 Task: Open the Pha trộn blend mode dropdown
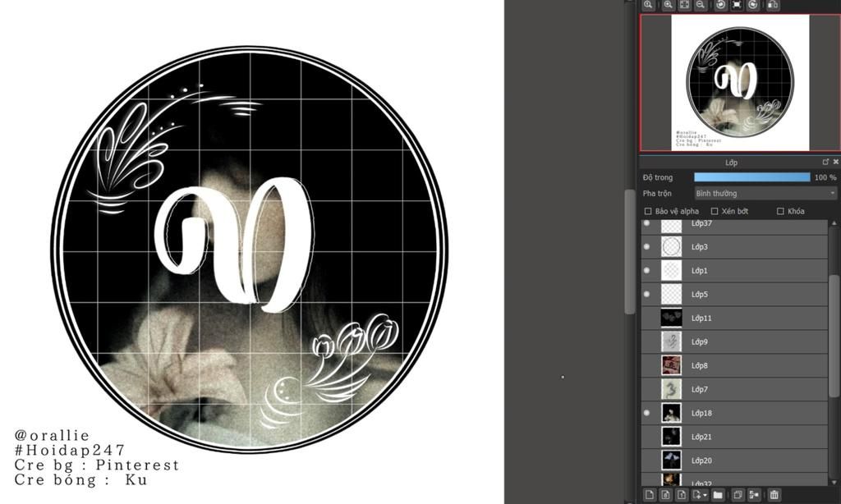[766, 194]
